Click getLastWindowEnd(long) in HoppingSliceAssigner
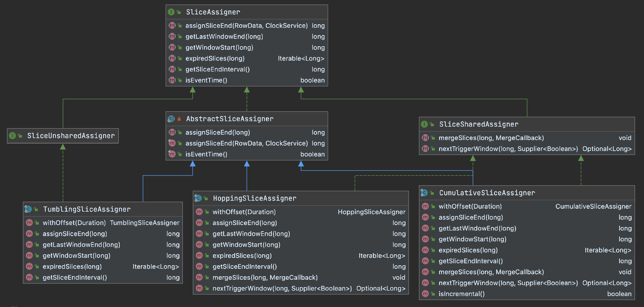The width and height of the screenshot is (644, 307). point(251,233)
